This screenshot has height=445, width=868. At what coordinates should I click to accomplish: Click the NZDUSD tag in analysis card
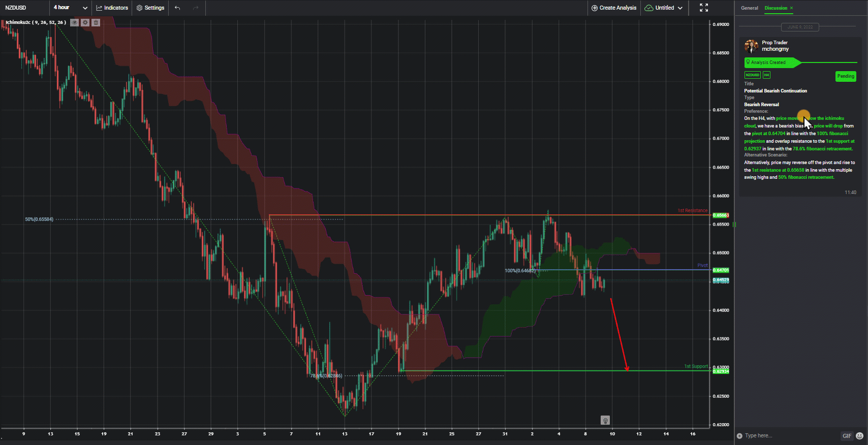coord(752,75)
